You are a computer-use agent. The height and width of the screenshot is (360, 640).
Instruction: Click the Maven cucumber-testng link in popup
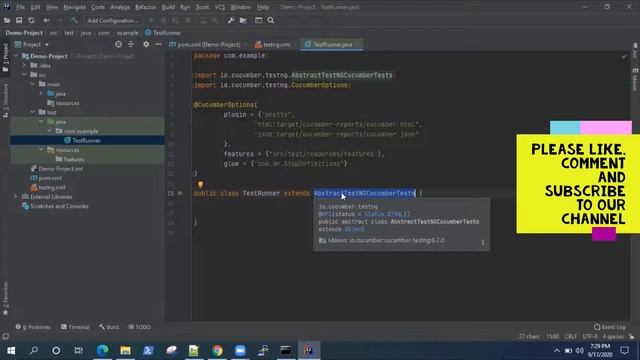pos(386,240)
